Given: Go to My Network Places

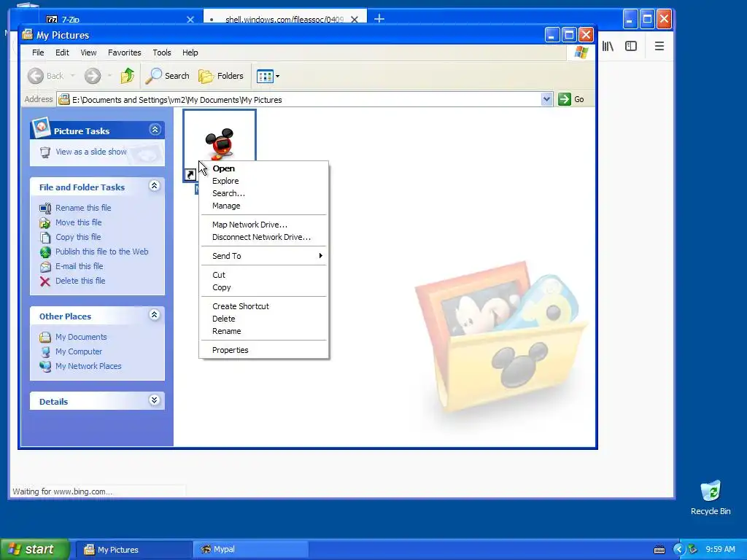Looking at the screenshot, I should (x=88, y=366).
